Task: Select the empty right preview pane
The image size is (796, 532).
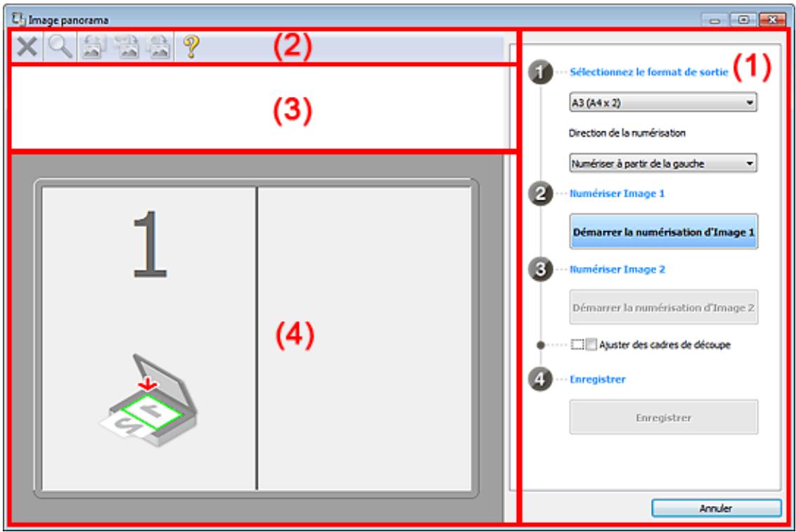Action: [x=364, y=338]
